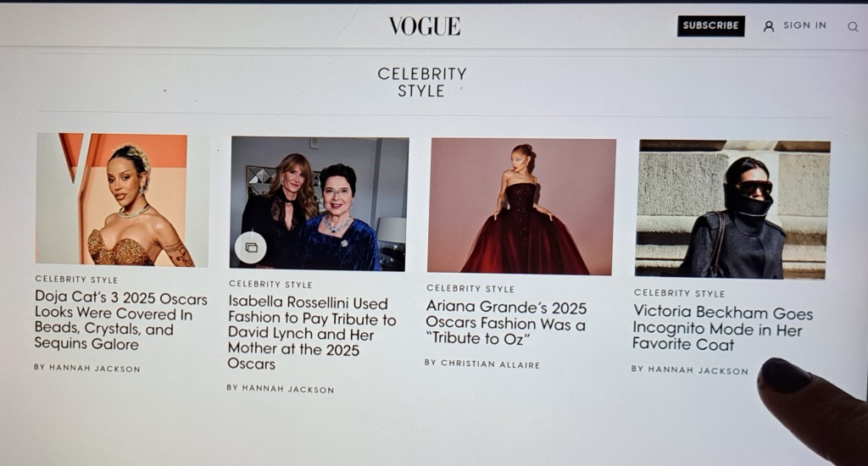Image resolution: width=868 pixels, height=466 pixels.
Task: Open the Victoria Beckham coat photo
Action: tap(732, 209)
